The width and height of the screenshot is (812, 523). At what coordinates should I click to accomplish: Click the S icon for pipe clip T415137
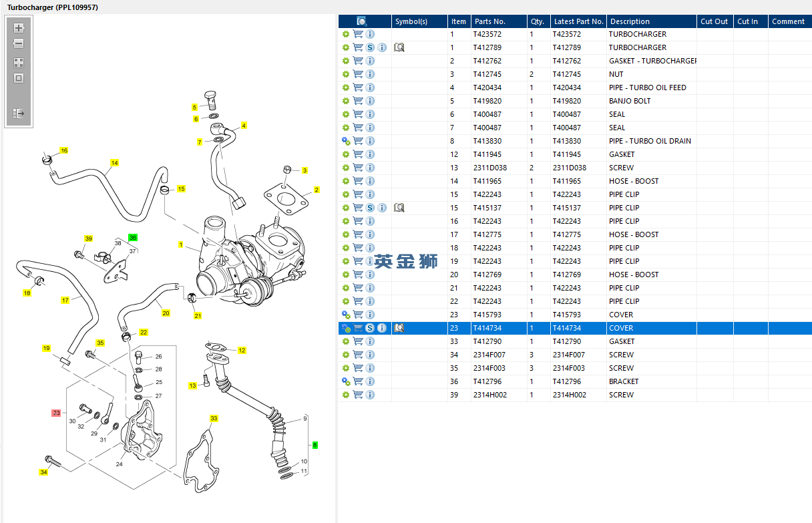370,208
